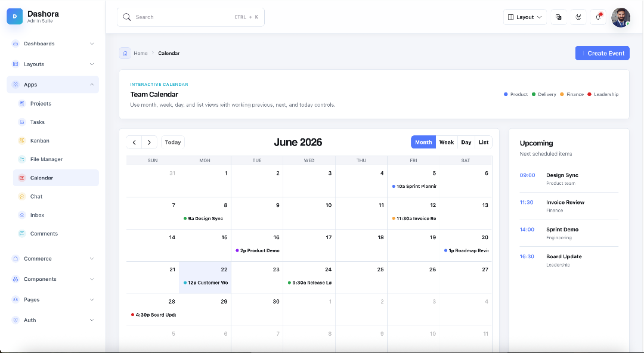Expand the Dashboards menu chevron
The height and width of the screenshot is (353, 644).
92,44
